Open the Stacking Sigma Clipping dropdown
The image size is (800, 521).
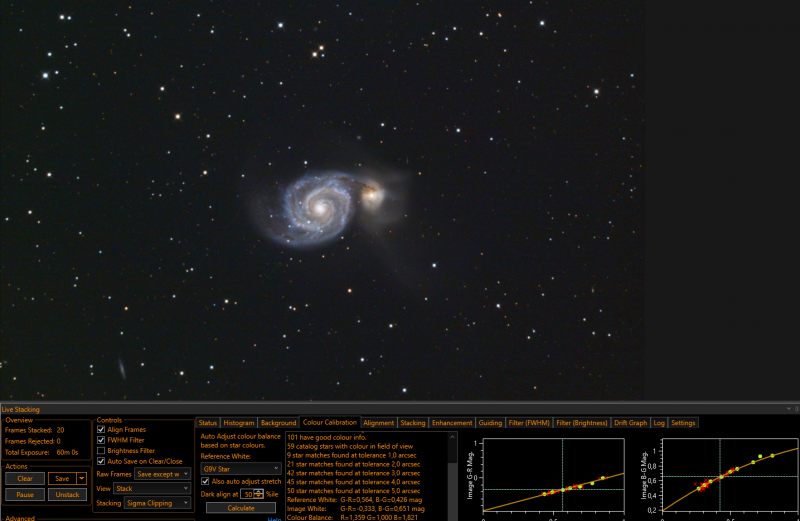click(157, 503)
